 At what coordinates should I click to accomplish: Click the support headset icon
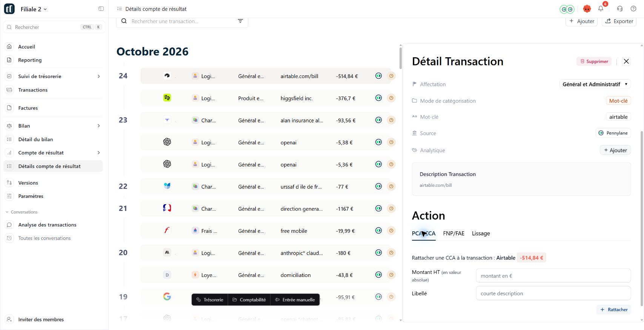(x=620, y=9)
